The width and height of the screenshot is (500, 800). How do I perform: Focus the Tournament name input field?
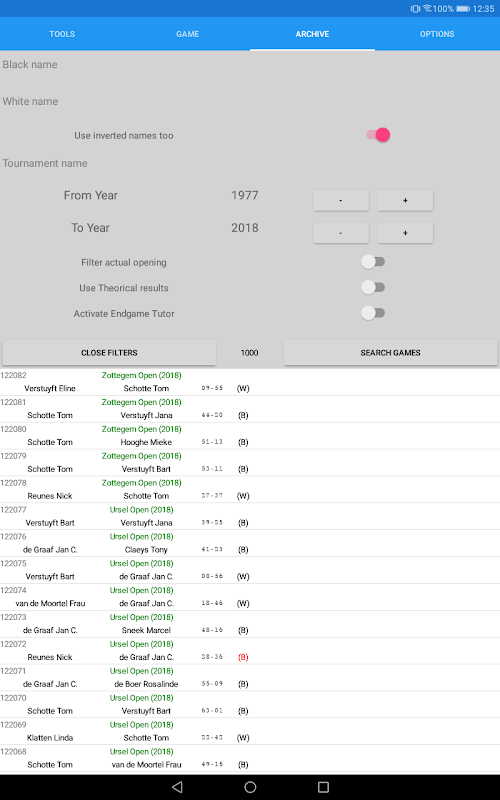(x=250, y=163)
